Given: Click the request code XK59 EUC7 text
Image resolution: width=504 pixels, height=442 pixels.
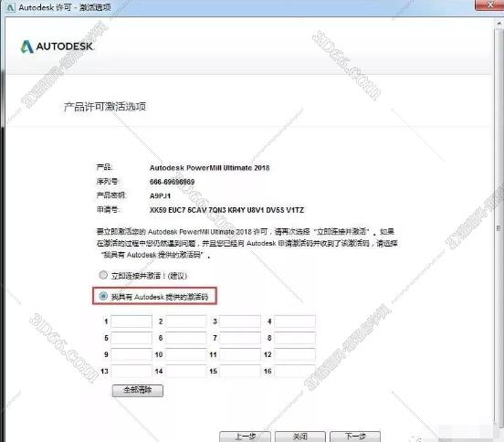Looking at the screenshot, I should pyautogui.click(x=226, y=210).
